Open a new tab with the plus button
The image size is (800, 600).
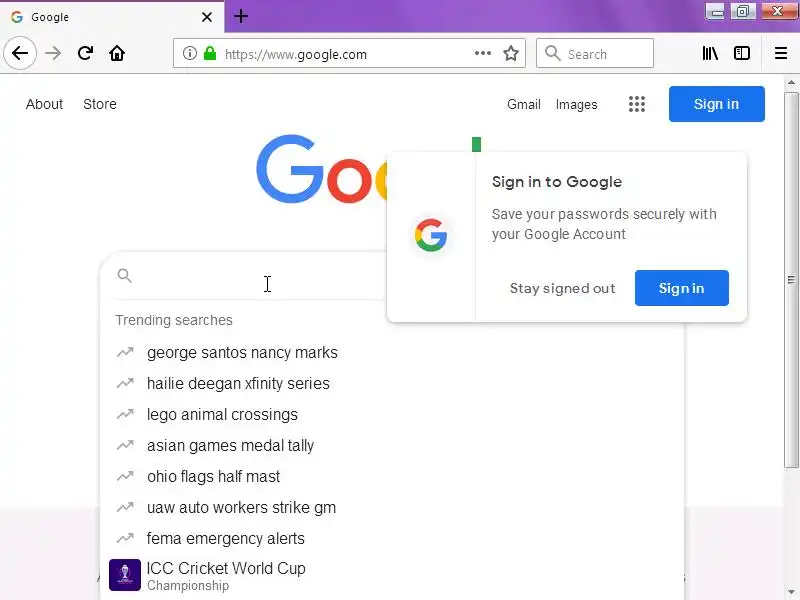tap(241, 16)
